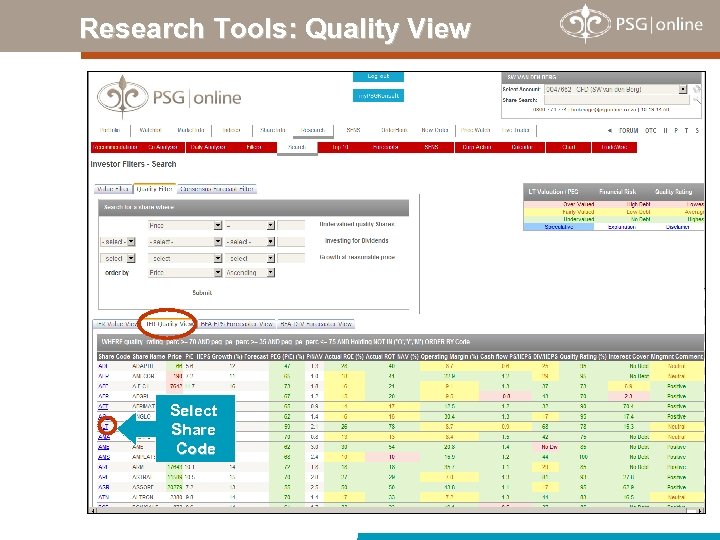Click the blue button below Log out
The height and width of the screenshot is (540, 720).
pyautogui.click(x=378, y=96)
